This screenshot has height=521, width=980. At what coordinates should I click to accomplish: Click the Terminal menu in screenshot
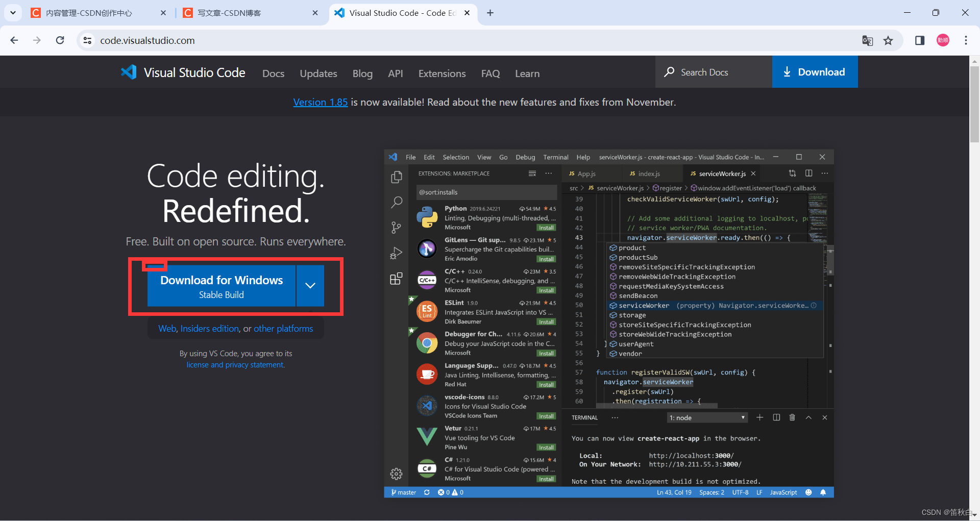coord(555,157)
